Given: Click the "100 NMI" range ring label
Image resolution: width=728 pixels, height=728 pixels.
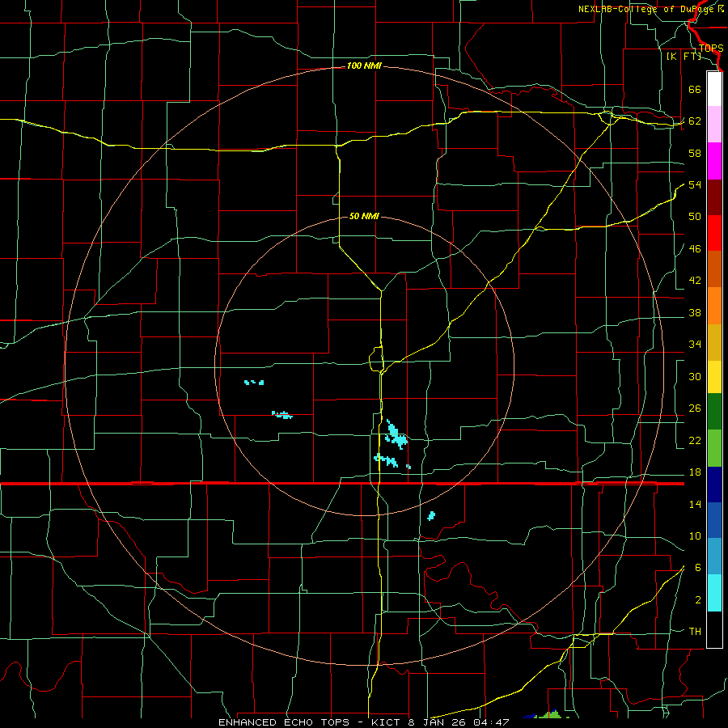Looking at the screenshot, I should click(x=364, y=66).
